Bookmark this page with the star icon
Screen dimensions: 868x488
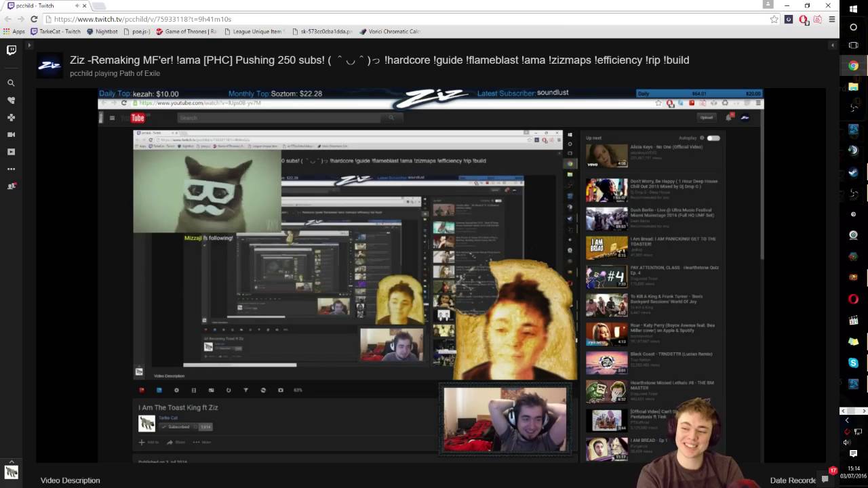coord(774,20)
